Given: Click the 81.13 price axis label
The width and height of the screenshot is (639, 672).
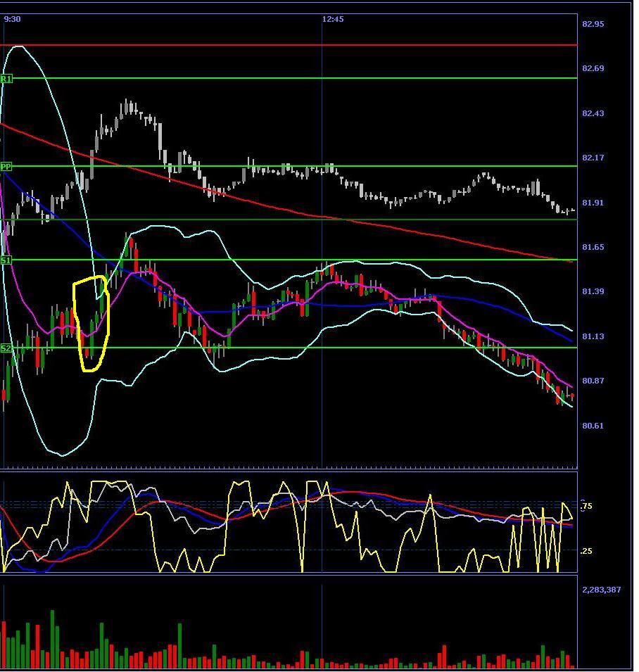Looking at the screenshot, I should click(593, 336).
